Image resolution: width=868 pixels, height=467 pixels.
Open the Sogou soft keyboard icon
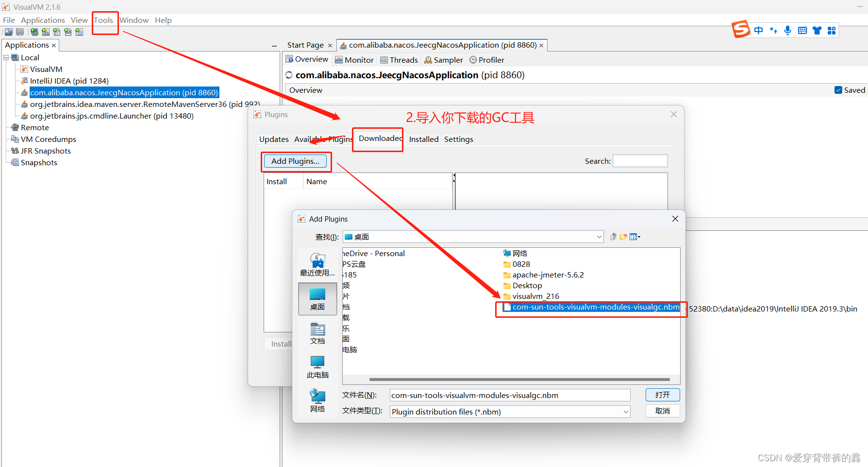pos(802,30)
